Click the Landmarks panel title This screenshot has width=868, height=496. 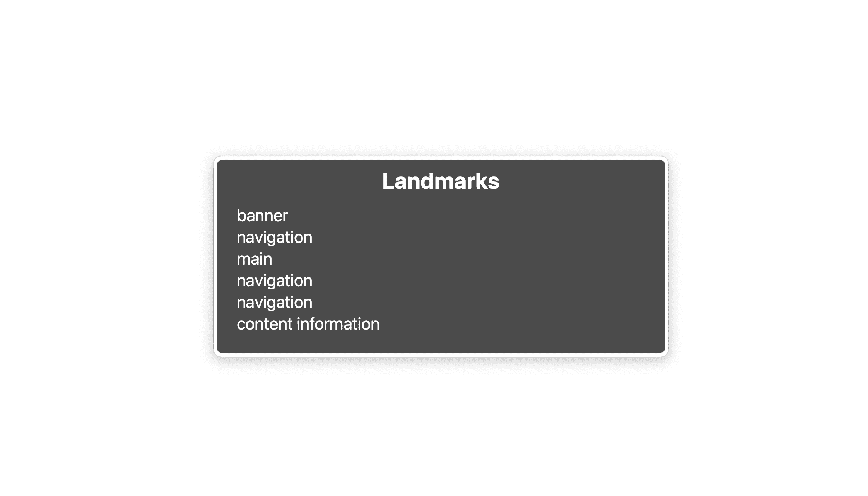click(x=440, y=181)
